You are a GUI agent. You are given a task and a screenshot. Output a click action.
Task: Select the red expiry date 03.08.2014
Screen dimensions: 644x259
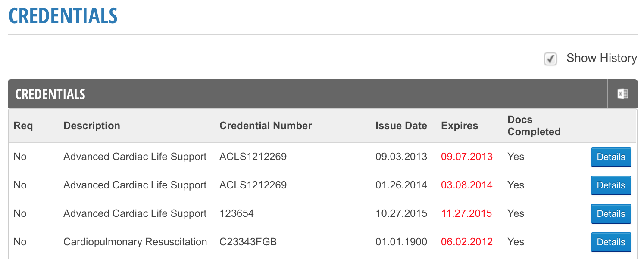(x=466, y=185)
